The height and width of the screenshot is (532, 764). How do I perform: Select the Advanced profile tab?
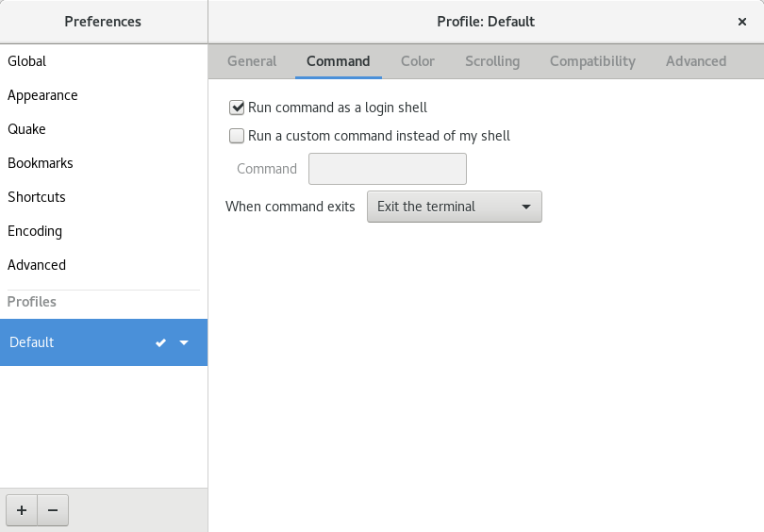coord(695,61)
